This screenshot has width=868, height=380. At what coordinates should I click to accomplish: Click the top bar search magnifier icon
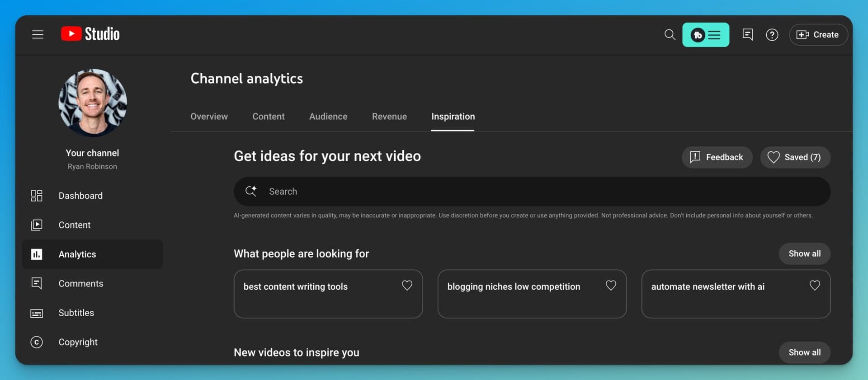point(670,35)
